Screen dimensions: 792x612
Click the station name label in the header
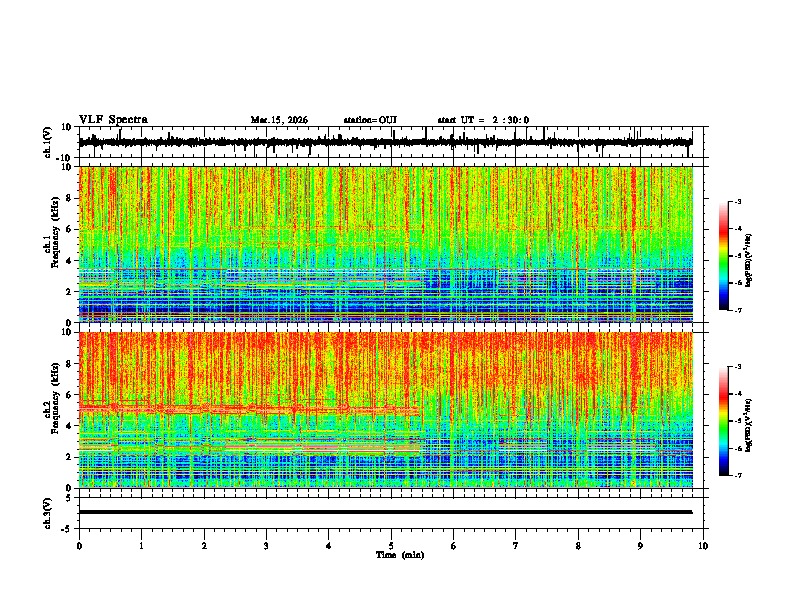click(x=370, y=120)
